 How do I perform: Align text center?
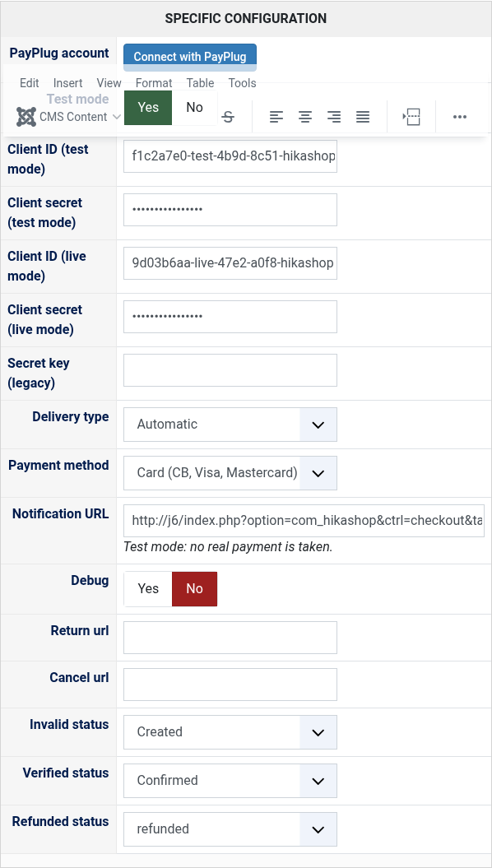(x=305, y=117)
